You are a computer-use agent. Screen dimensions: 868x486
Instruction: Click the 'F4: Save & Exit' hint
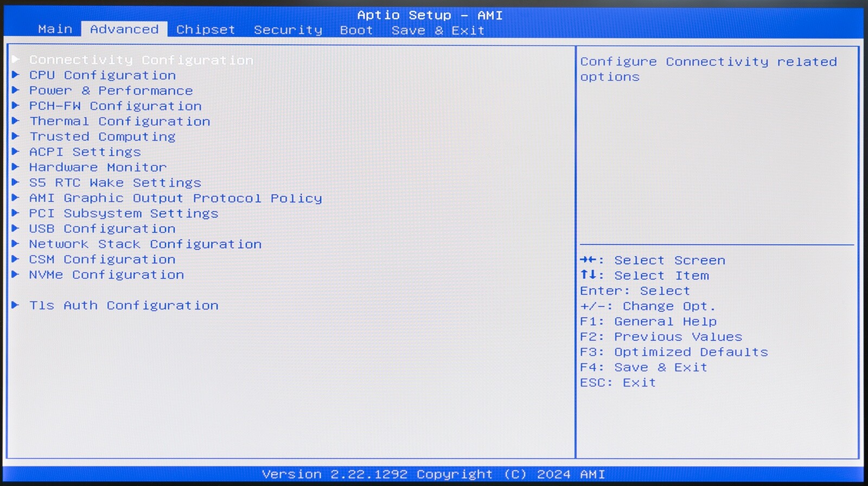[x=644, y=367]
